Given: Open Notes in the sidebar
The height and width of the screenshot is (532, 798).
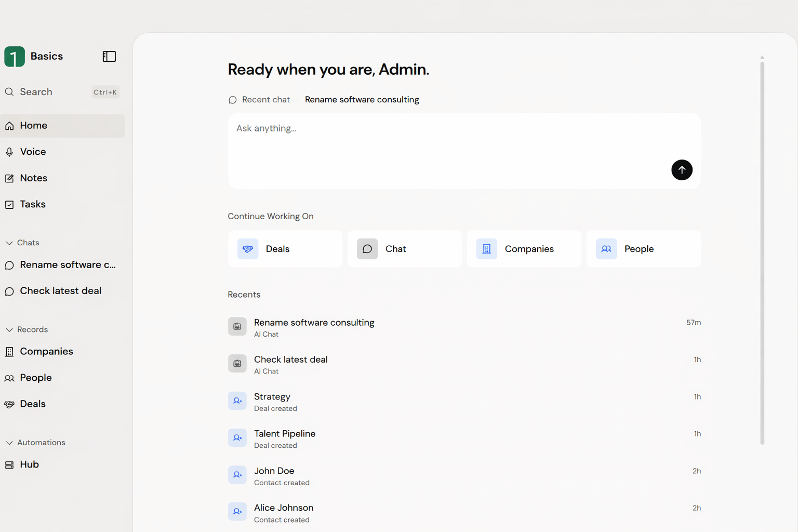Looking at the screenshot, I should [x=33, y=178].
